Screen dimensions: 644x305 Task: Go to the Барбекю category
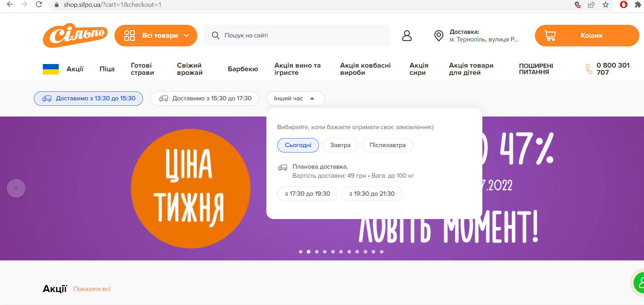click(x=243, y=69)
